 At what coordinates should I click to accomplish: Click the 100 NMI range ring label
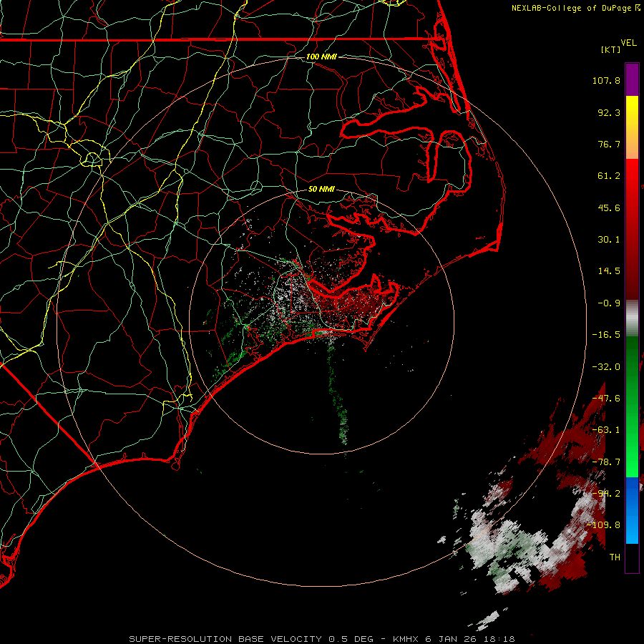[321, 57]
